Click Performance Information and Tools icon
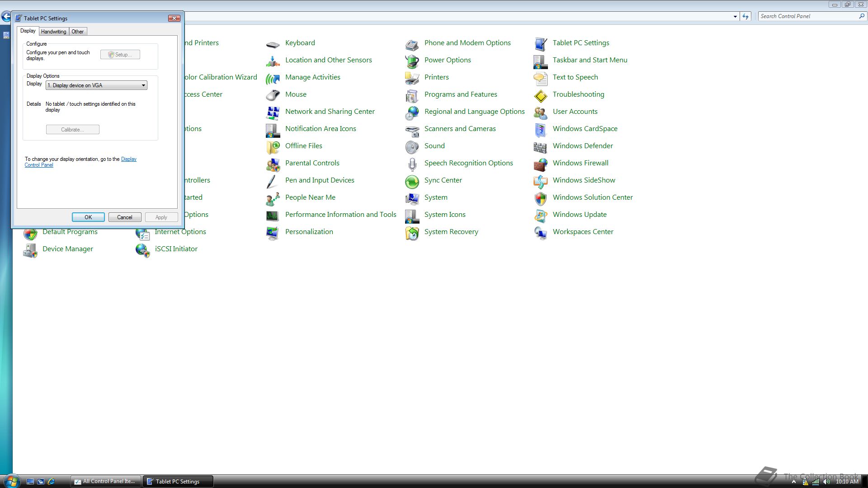This screenshot has height=488, width=868. click(x=273, y=216)
